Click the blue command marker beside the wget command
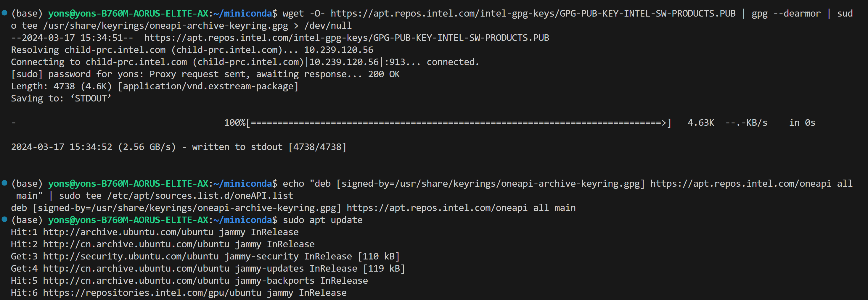The width and height of the screenshot is (868, 300). point(4,13)
